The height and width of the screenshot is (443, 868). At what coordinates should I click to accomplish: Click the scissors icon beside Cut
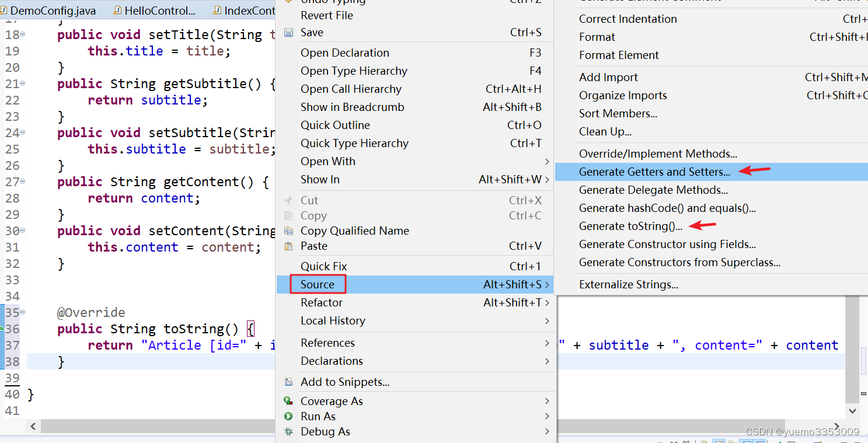point(288,200)
